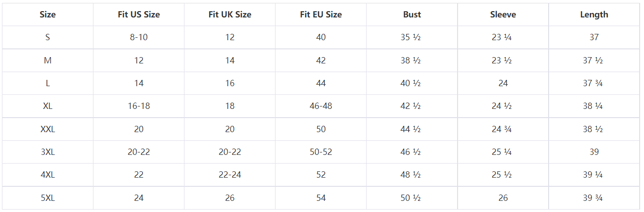This screenshot has height=212, width=644.
Task: Select the "50-52" EU size cell
Action: 321,152
